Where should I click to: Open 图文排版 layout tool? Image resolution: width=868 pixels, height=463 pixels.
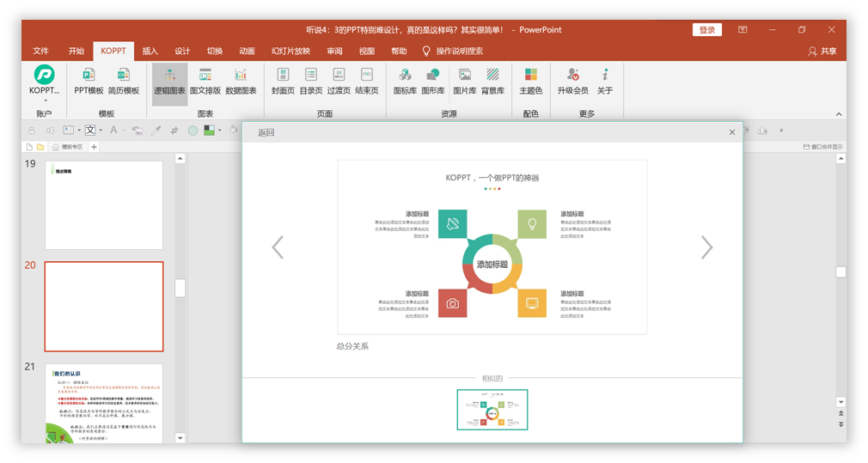click(205, 81)
